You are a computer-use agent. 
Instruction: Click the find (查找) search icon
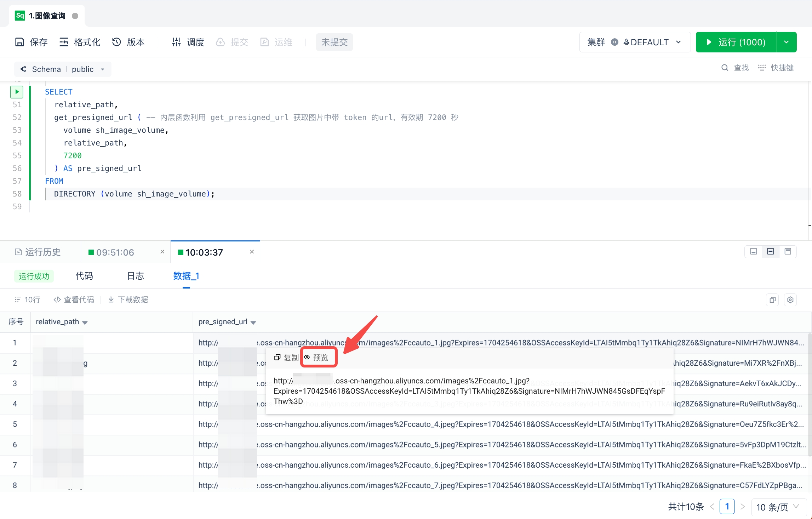point(725,68)
